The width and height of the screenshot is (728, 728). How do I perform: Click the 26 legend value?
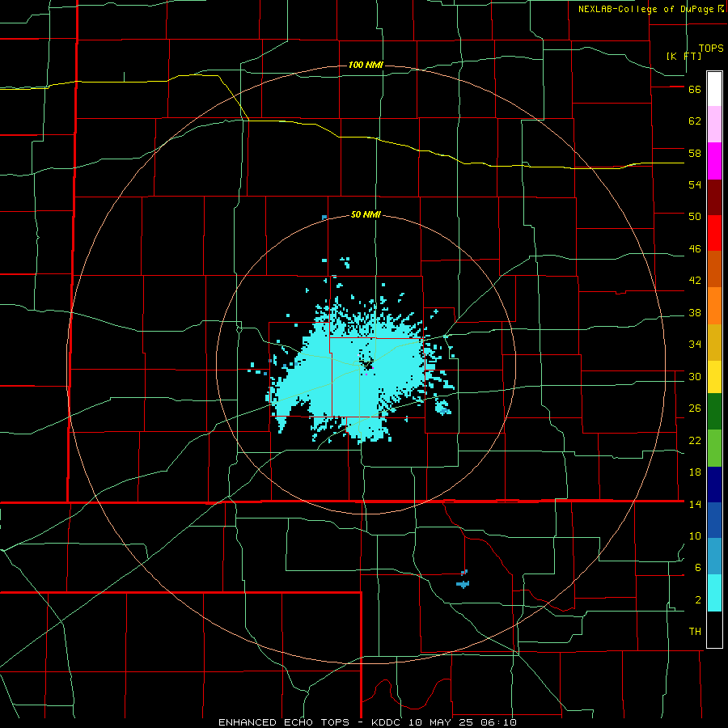pyautogui.click(x=695, y=408)
